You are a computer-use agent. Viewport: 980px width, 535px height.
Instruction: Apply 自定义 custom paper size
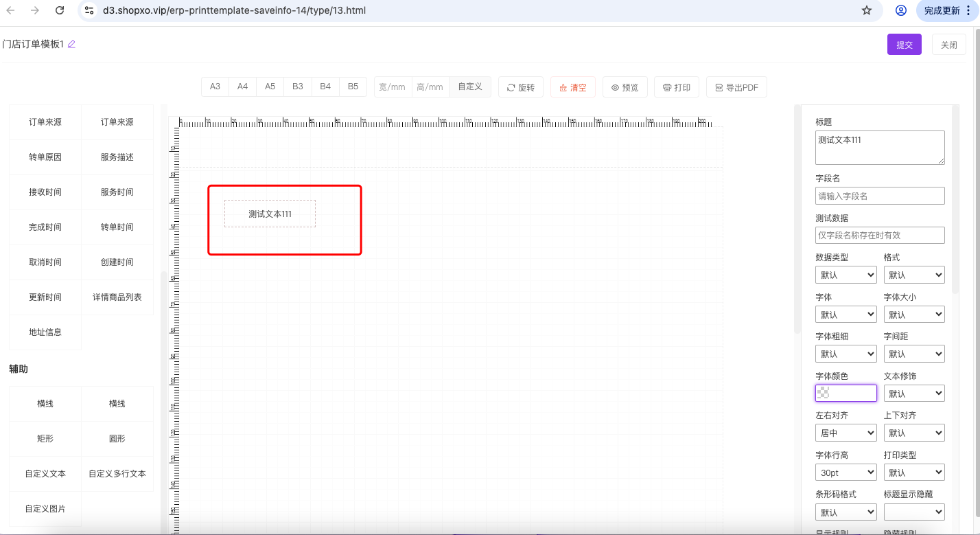click(470, 87)
